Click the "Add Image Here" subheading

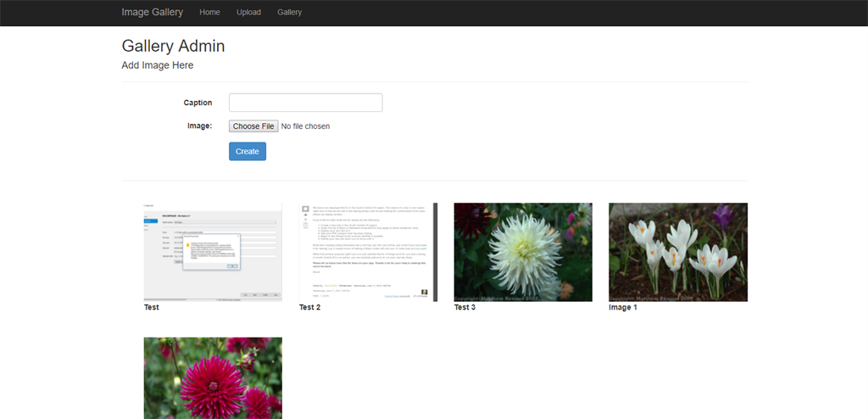[x=158, y=64]
